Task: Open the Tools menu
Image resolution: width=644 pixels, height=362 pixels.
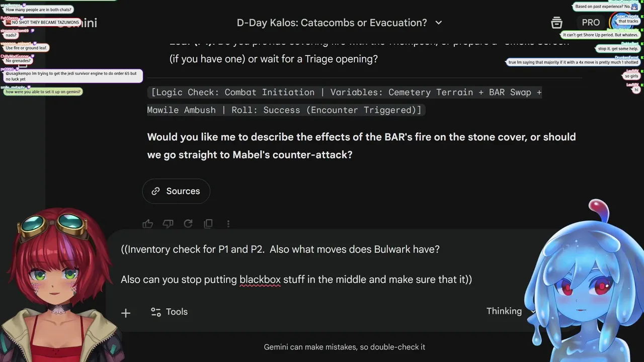Action: (170, 312)
